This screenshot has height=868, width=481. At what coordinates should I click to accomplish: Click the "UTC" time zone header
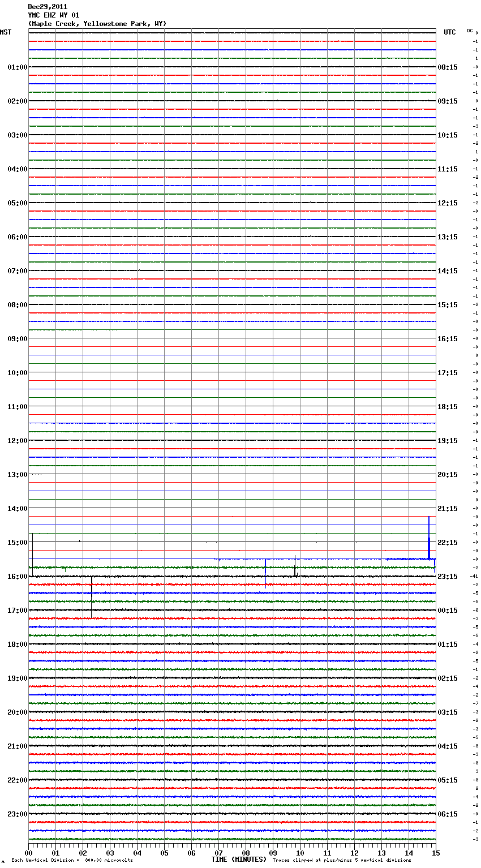[450, 32]
